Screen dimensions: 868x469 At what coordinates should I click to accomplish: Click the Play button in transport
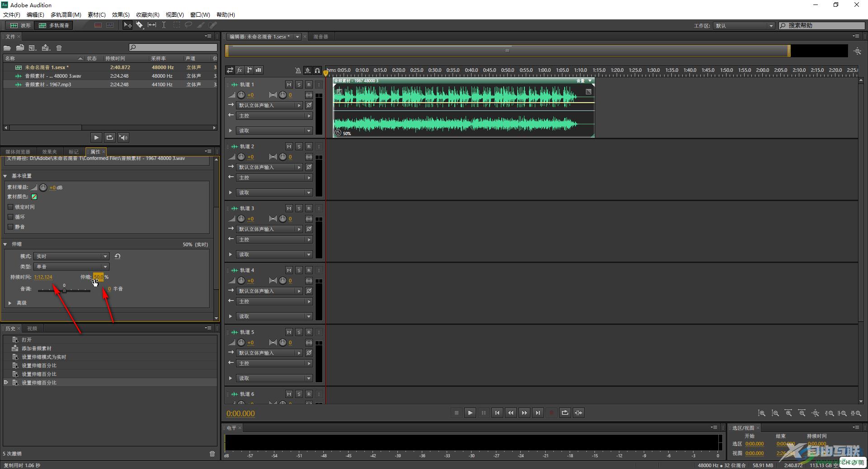point(470,413)
